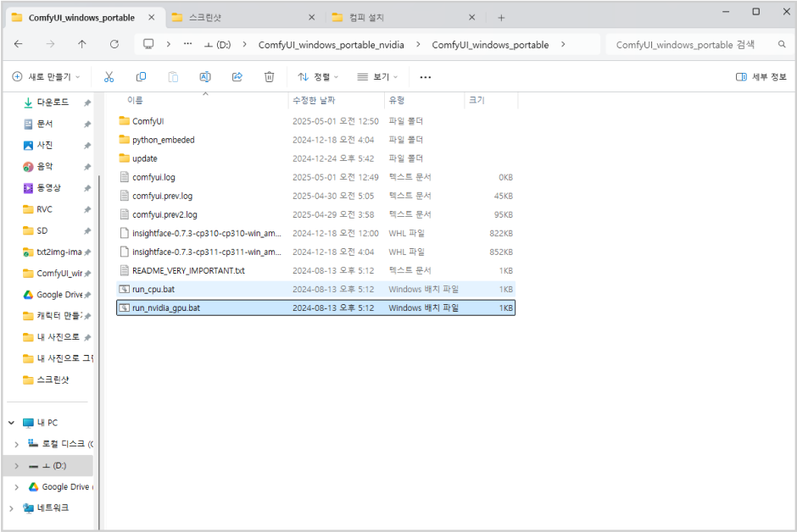Open the SD pinned folder
The image size is (797, 532).
(42, 230)
